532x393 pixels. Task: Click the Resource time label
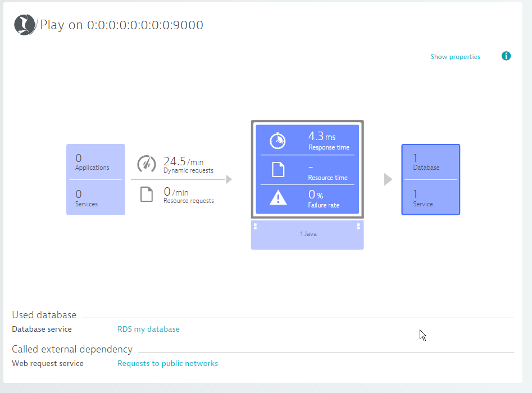tap(328, 178)
